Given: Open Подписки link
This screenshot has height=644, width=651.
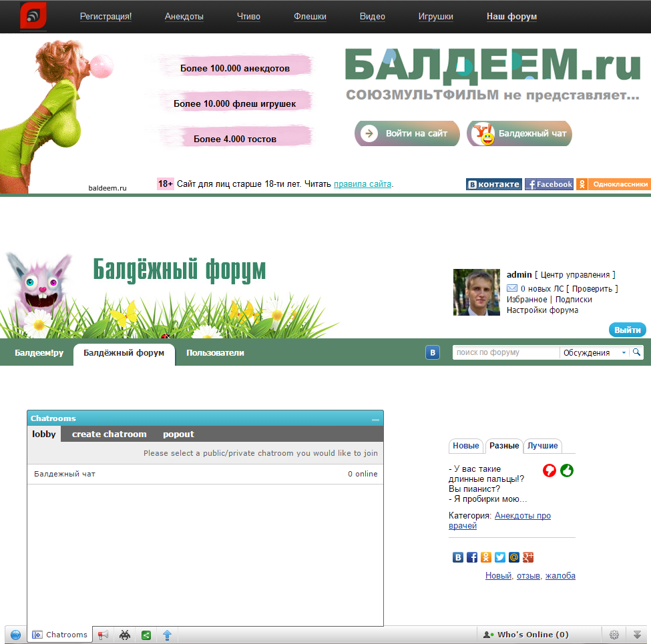Looking at the screenshot, I should click(x=574, y=300).
